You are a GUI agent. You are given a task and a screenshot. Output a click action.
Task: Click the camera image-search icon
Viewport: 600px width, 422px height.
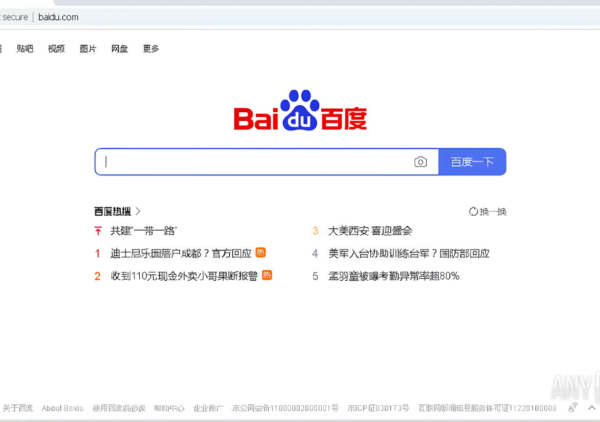420,162
